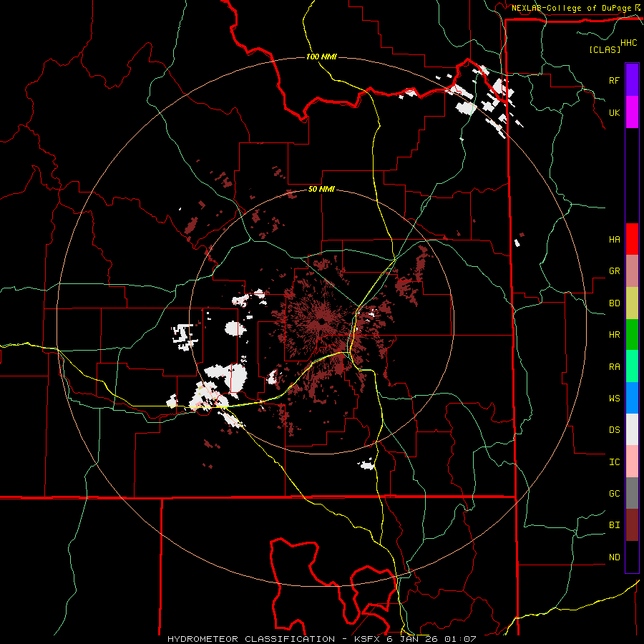Click the RF purple legend swatch

coord(632,80)
